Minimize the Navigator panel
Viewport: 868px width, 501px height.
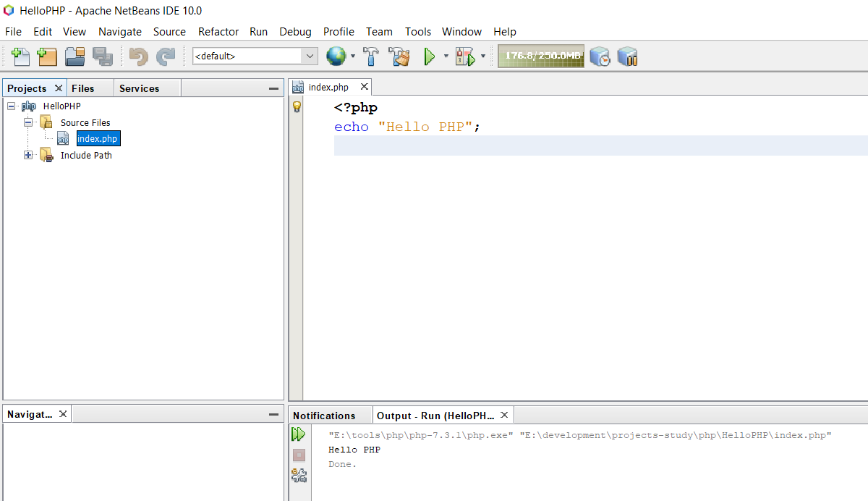coord(273,414)
